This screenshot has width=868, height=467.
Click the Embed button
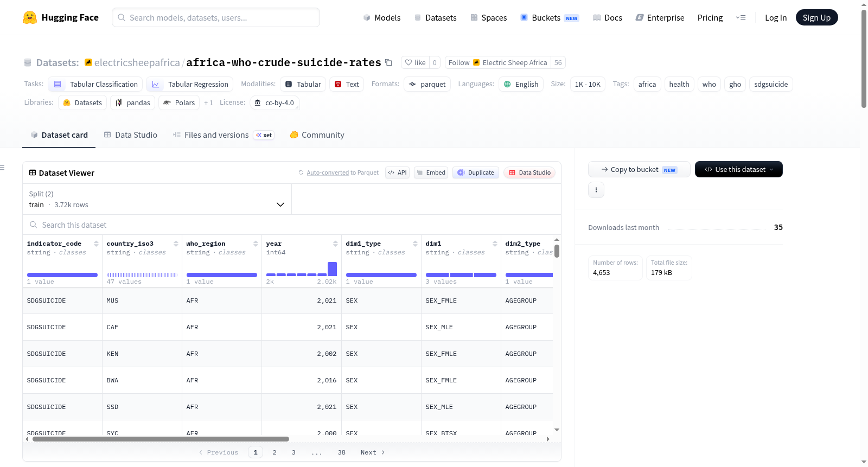[x=431, y=172]
